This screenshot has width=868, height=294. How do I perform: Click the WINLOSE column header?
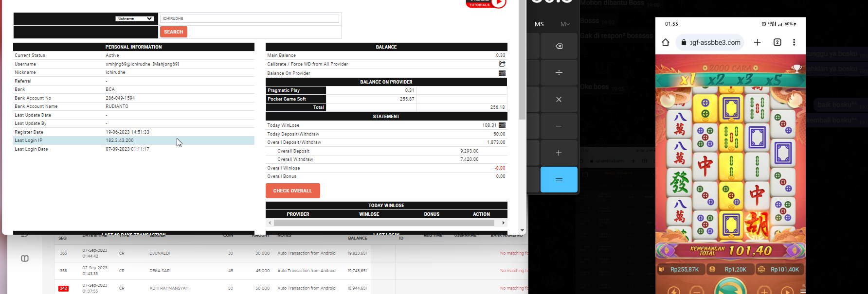[x=369, y=214]
